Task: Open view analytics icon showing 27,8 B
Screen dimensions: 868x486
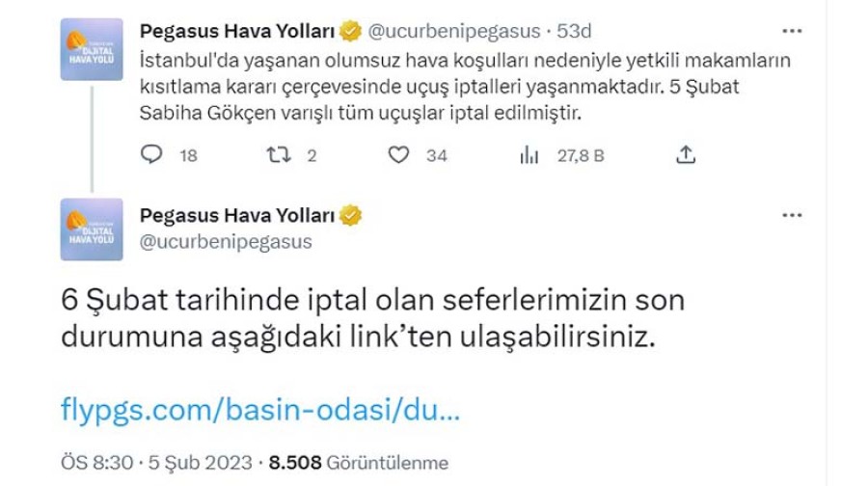Action: pyautogui.click(x=528, y=154)
